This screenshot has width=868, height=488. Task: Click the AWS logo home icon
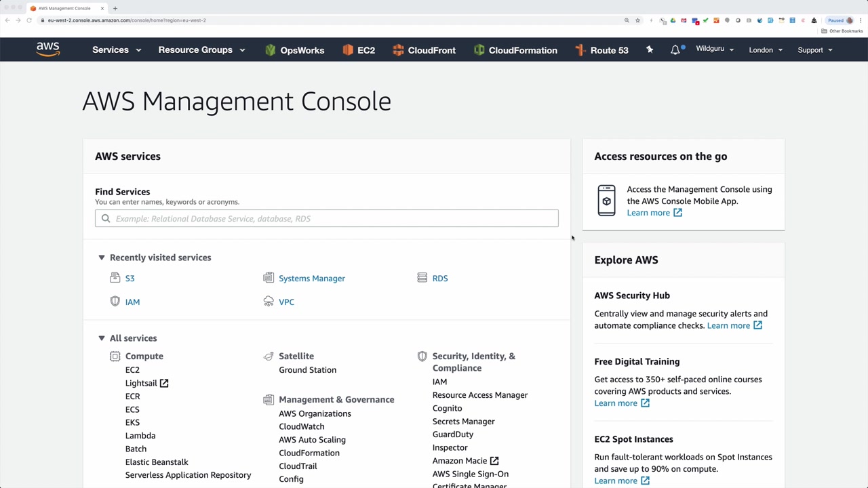point(48,49)
